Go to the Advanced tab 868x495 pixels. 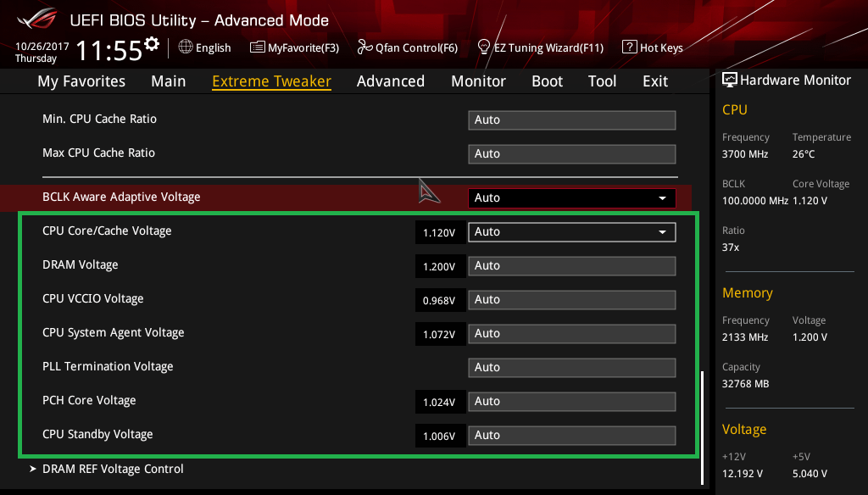[x=391, y=81]
